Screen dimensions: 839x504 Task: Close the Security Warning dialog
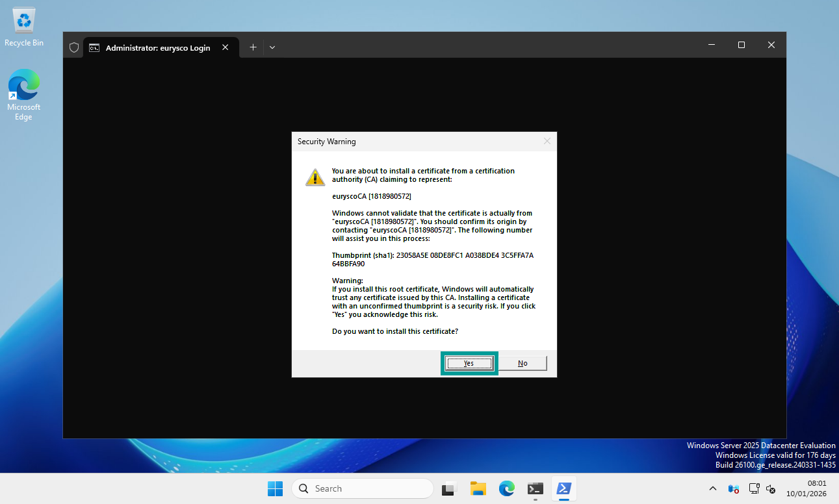click(x=547, y=141)
